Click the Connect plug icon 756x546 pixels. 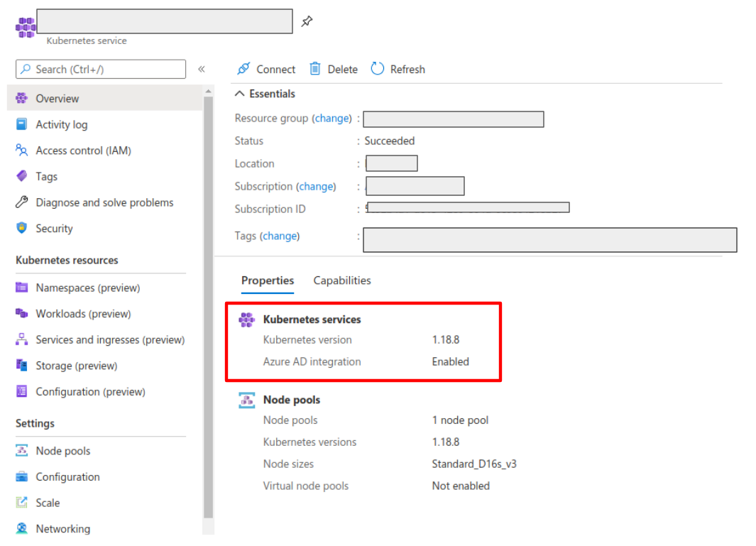(243, 69)
